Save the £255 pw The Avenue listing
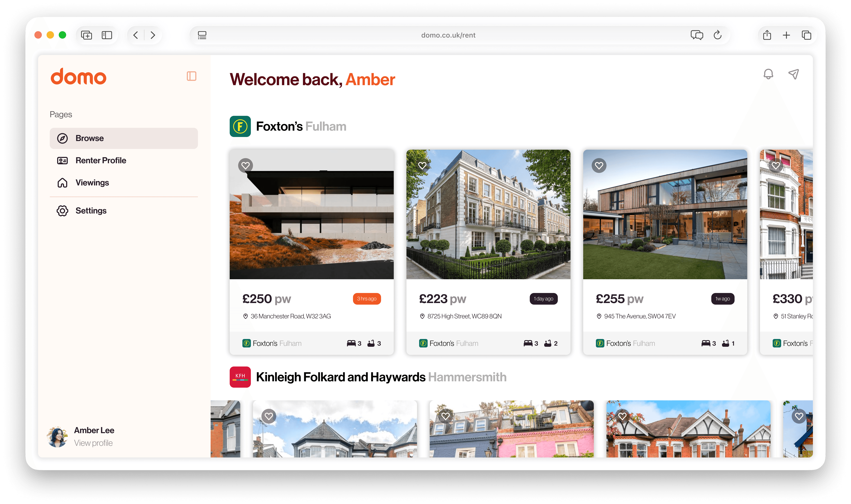Viewport: 851px width, 504px height. coord(599,165)
